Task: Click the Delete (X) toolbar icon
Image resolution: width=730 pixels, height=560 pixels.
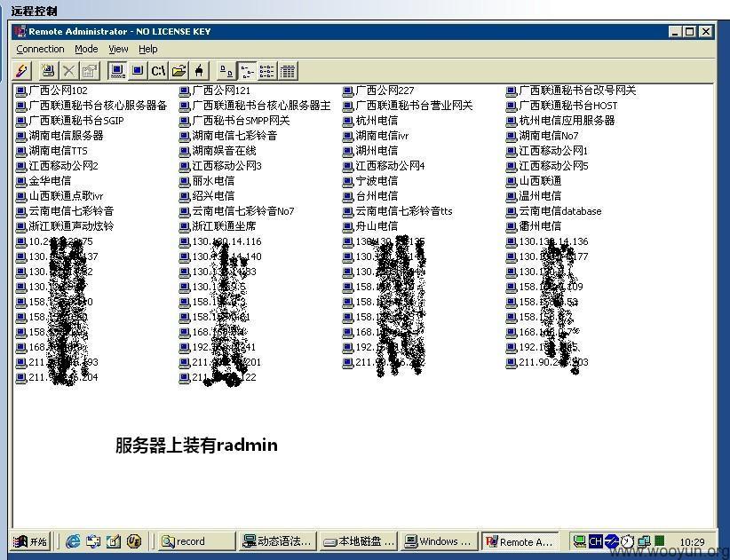Action: 68,71
